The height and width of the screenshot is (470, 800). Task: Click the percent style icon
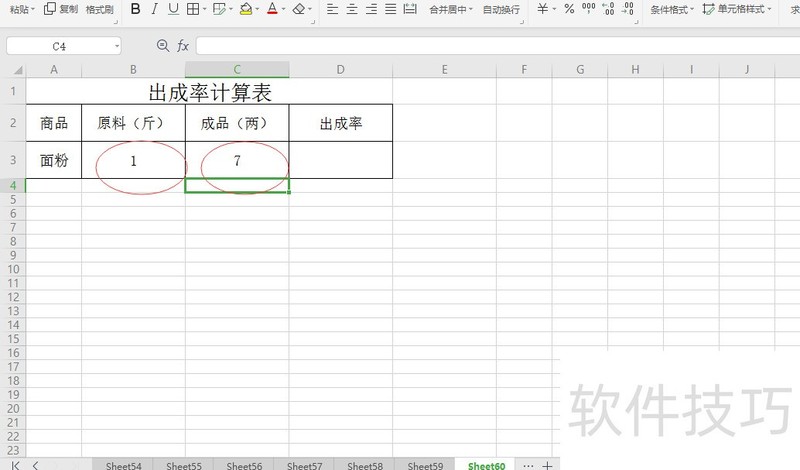point(569,9)
